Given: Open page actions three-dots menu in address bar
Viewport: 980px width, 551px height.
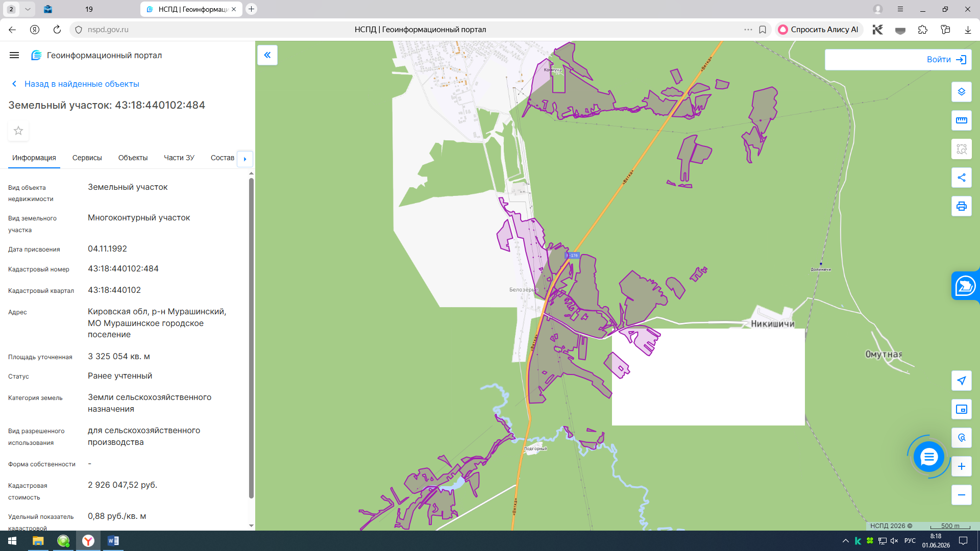Looking at the screenshot, I should coord(748,30).
